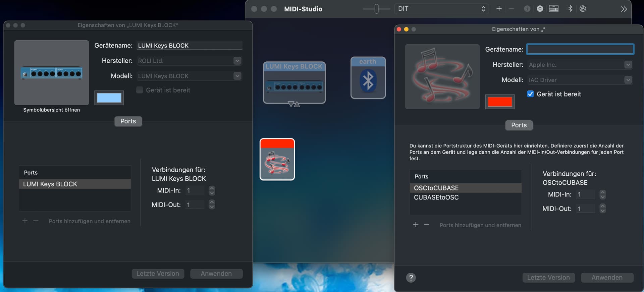Add a port in LUMI Keys BLOCK properties

pyautogui.click(x=25, y=221)
